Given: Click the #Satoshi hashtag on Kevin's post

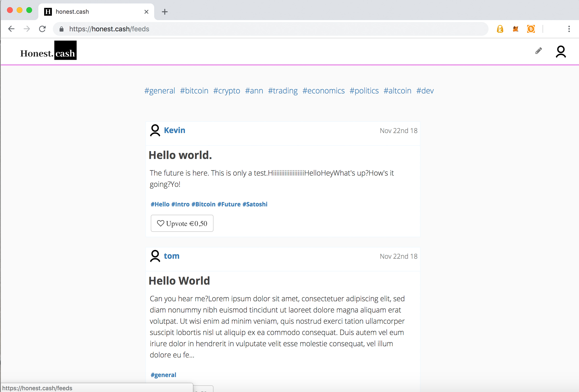Looking at the screenshot, I should [255, 204].
